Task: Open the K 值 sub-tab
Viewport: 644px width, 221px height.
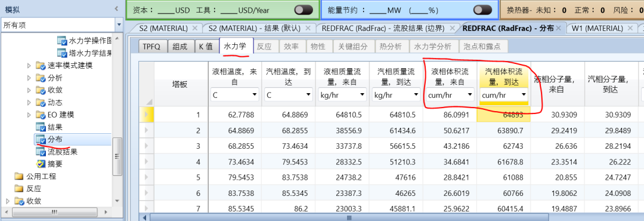Action: pyautogui.click(x=206, y=47)
